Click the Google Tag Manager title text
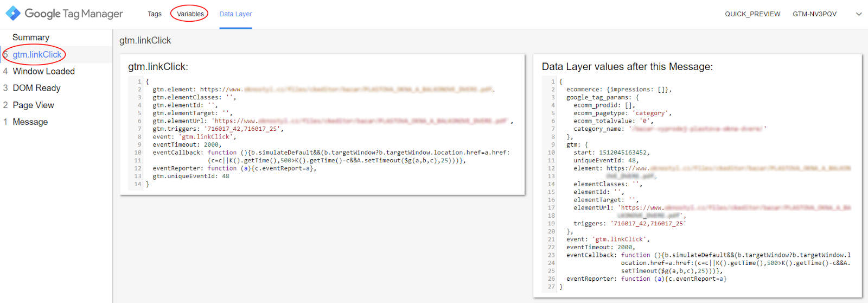 point(74,14)
